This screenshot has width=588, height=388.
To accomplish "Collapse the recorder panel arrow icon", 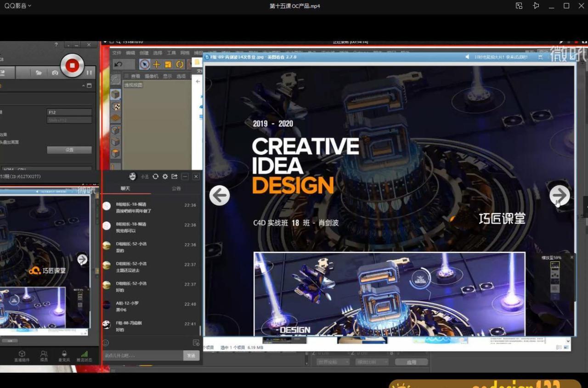I will coord(84,86).
